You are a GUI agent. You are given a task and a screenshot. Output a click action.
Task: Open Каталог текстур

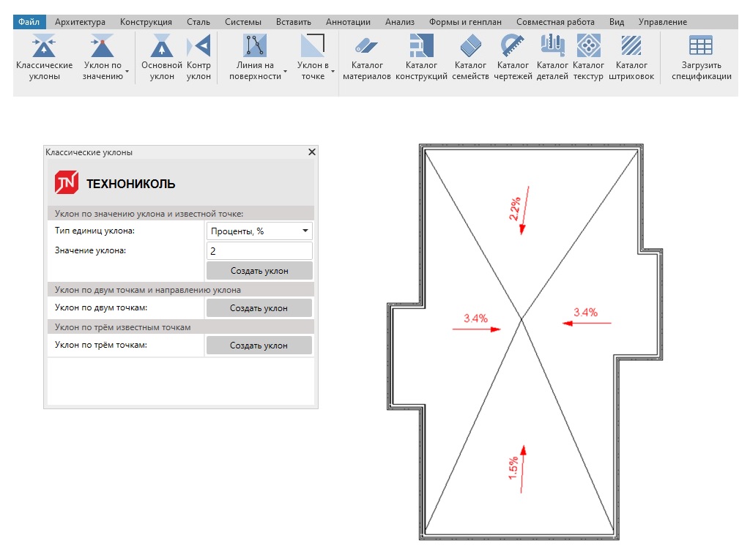[588, 48]
